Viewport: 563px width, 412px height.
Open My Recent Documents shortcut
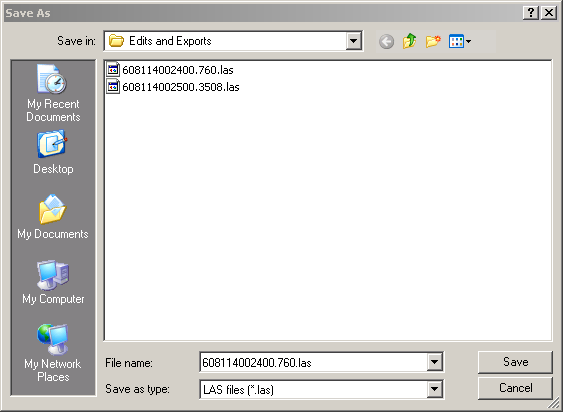click(53, 93)
